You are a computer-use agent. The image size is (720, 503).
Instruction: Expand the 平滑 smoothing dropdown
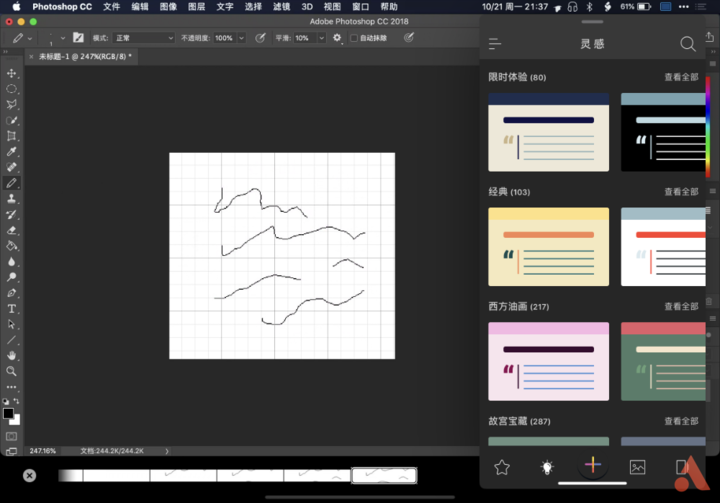point(321,38)
